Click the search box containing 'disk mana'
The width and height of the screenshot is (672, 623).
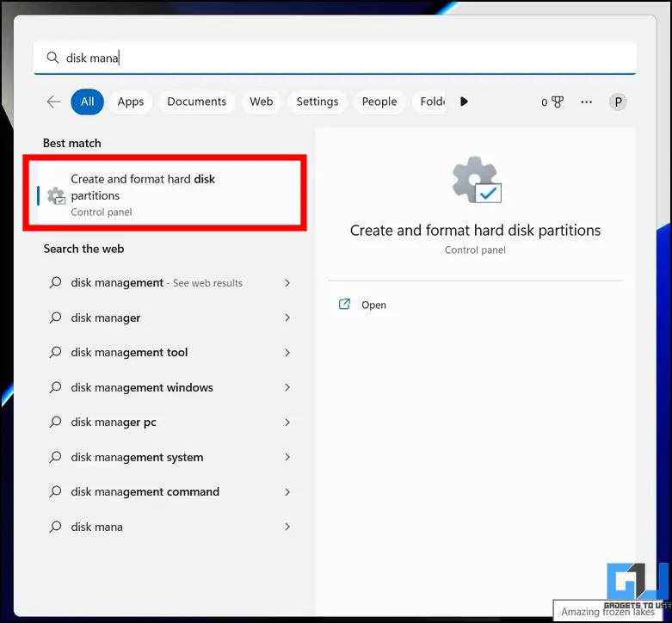(335, 58)
